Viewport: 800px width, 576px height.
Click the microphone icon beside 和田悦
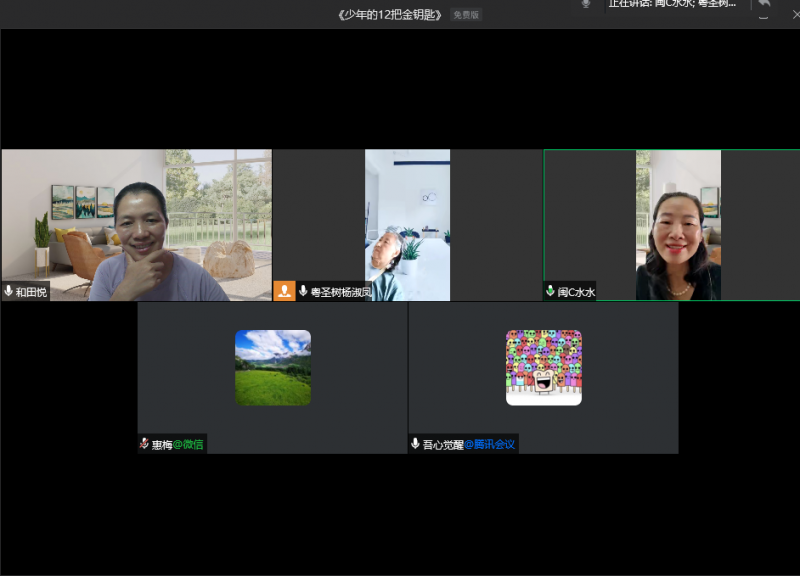tap(9, 292)
